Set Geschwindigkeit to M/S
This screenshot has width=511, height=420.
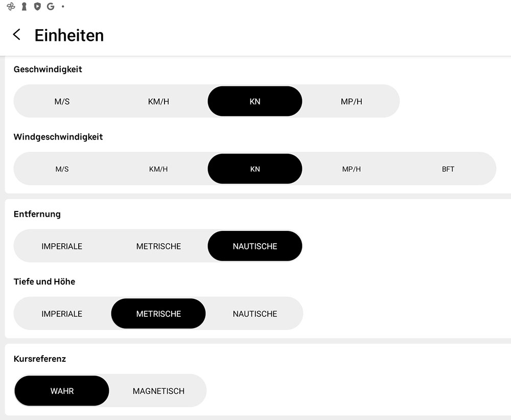click(x=62, y=101)
